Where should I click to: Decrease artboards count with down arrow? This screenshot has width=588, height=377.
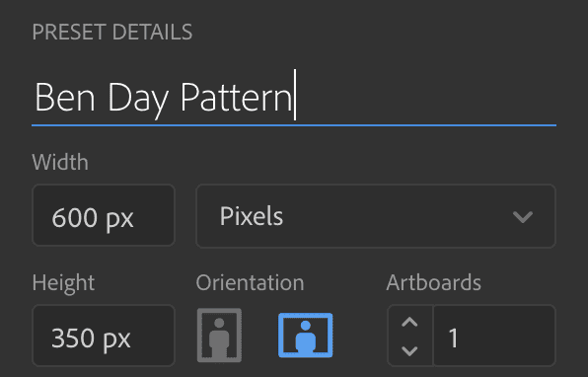click(x=409, y=351)
